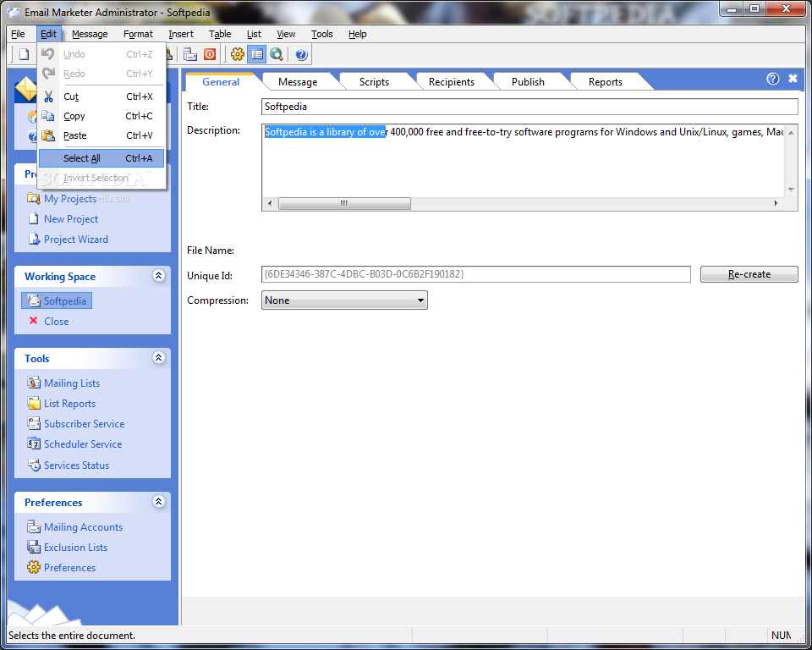The image size is (812, 650).
Task: Open the Insert menu
Action: pyautogui.click(x=181, y=34)
